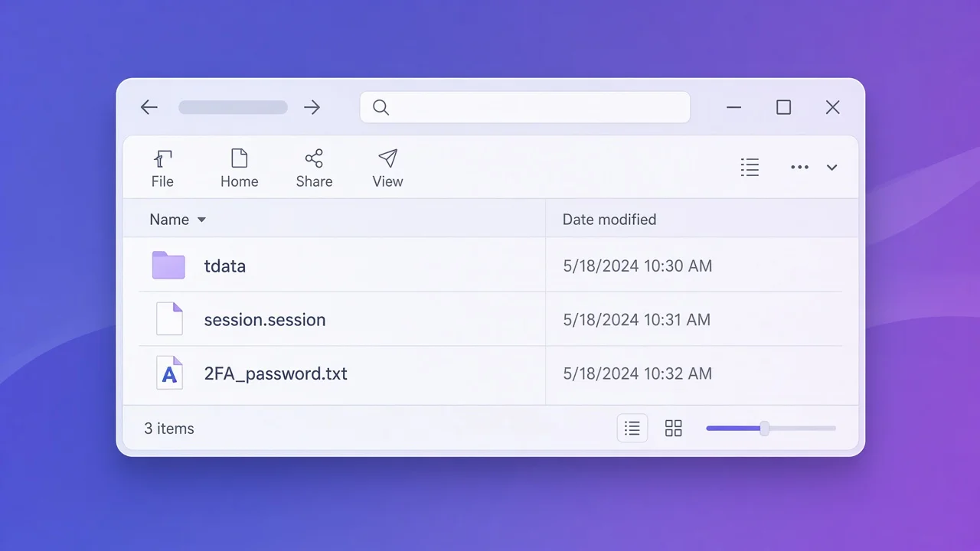
Task: Open the three-dot more options menu
Action: point(799,167)
